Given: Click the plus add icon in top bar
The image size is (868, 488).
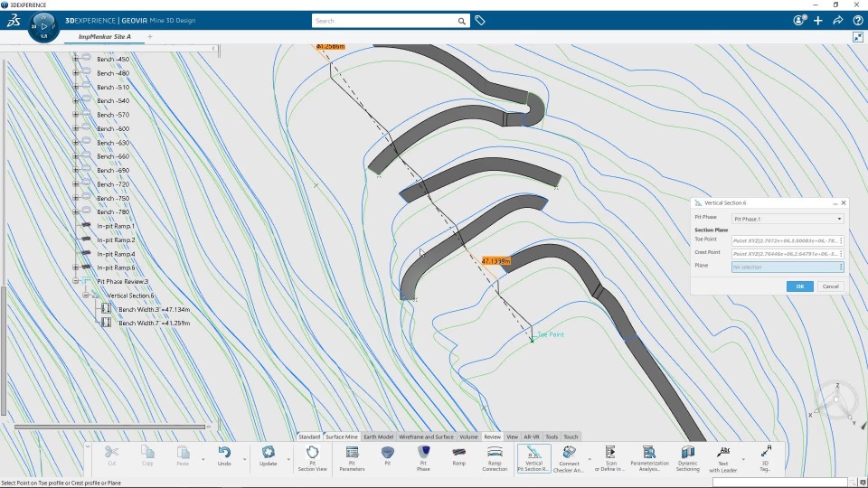Looking at the screenshot, I should point(818,21).
